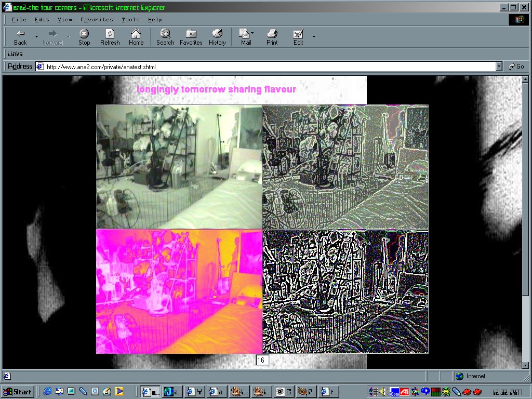Click the volume speaker tray icon
This screenshot has height=399, width=532.
coord(383,392)
